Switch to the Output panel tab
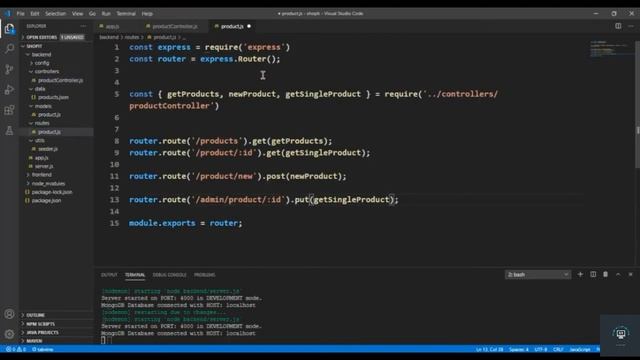The width and height of the screenshot is (640, 360). 109,275
